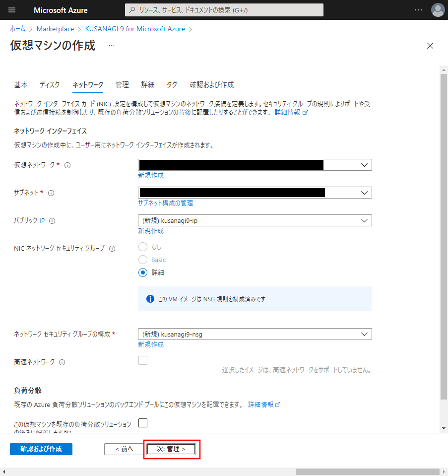Click the horizontal scrollbar thumb
The width and height of the screenshot is (448, 476).
coord(367,472)
